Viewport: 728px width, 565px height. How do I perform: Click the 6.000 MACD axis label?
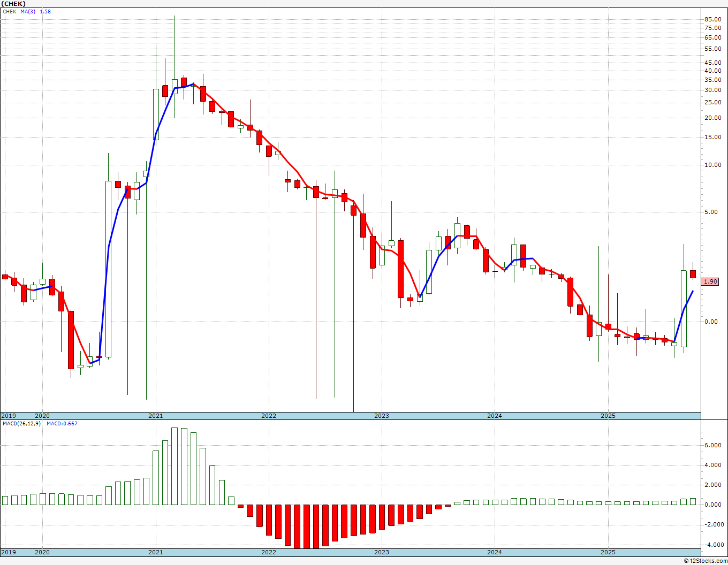[x=712, y=445]
